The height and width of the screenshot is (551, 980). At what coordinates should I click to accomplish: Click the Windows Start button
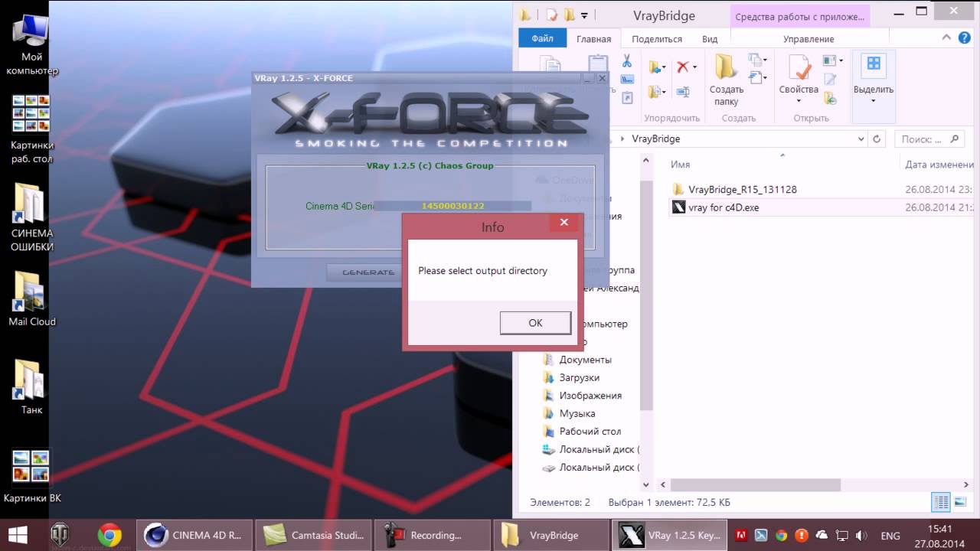coord(18,535)
